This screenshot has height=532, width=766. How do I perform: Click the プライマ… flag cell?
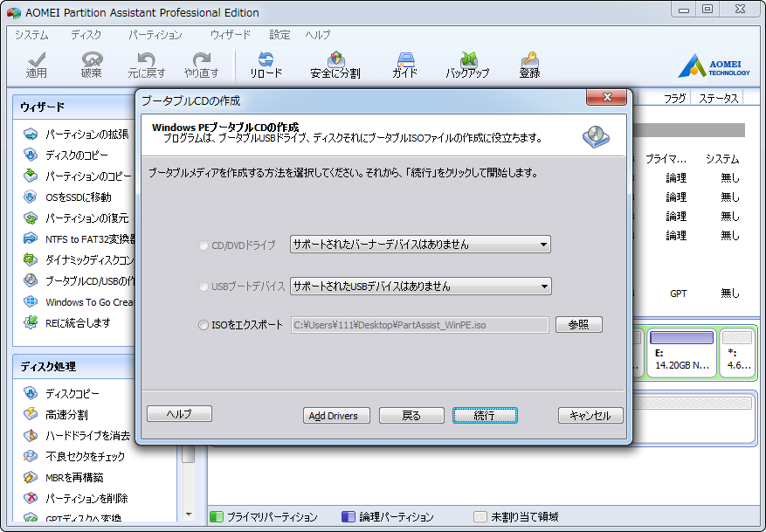pos(666,159)
